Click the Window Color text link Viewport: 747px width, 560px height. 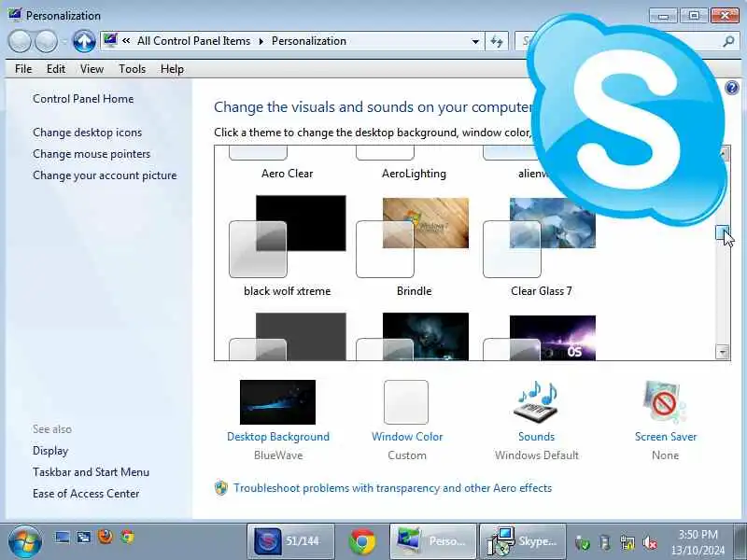[407, 437]
